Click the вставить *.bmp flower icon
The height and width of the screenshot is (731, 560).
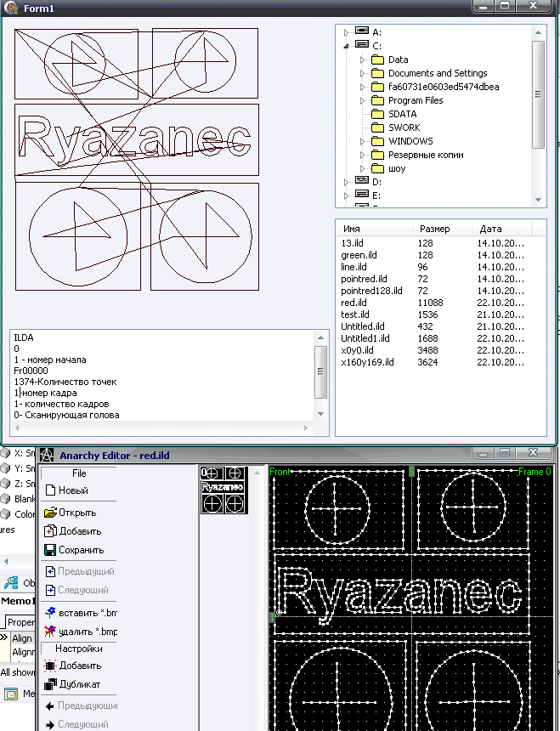pos(50,612)
